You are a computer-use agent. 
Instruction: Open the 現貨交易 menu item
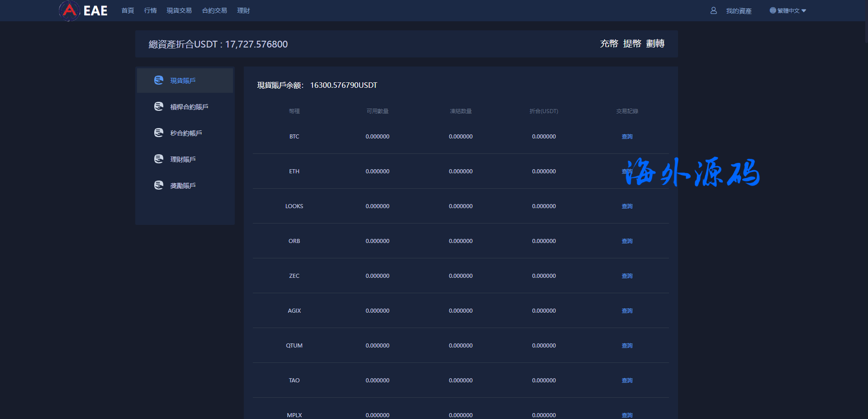[x=179, y=10]
